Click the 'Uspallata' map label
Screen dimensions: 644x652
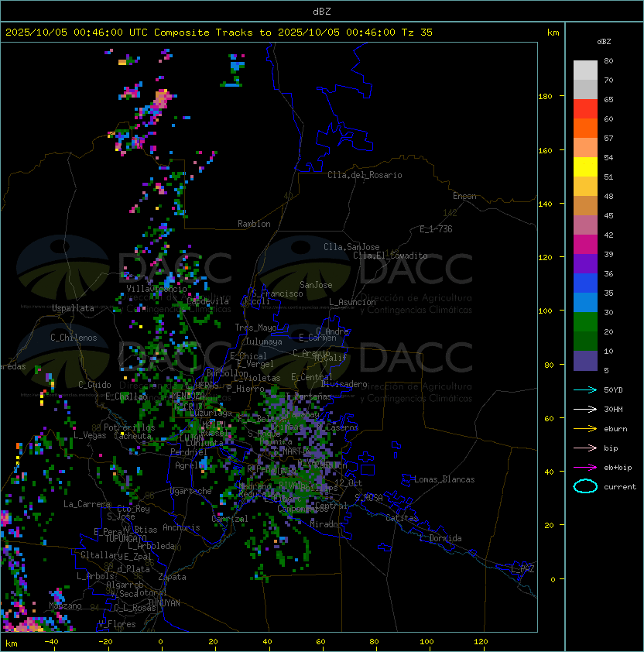tap(73, 308)
